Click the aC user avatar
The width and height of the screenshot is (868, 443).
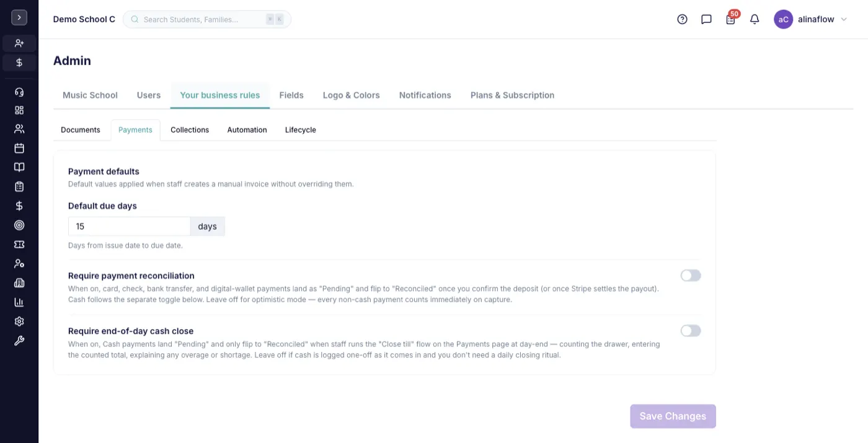tap(784, 19)
